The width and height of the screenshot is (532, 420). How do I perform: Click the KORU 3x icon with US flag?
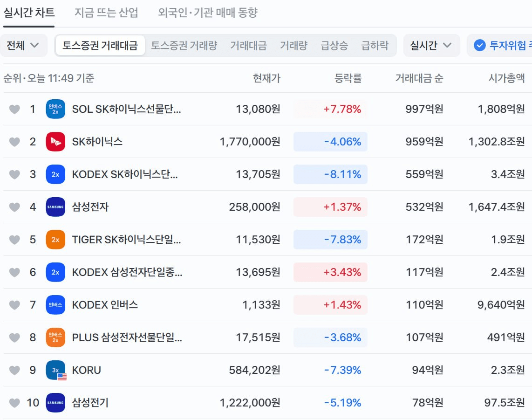click(56, 370)
